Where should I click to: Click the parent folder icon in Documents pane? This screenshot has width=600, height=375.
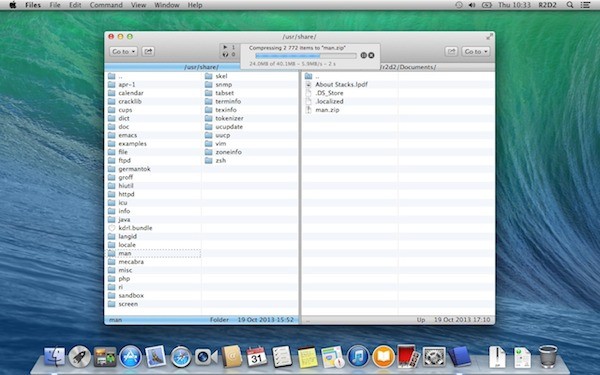308,76
